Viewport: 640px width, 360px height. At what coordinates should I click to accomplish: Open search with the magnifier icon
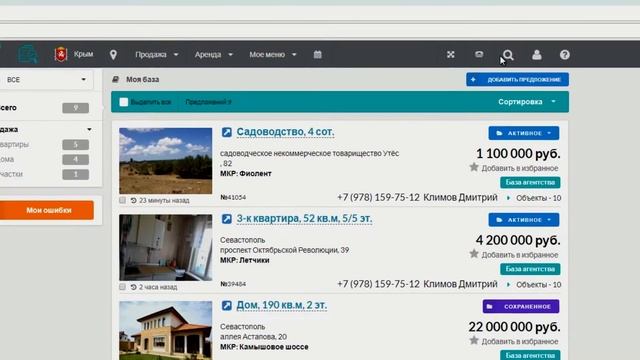(508, 55)
